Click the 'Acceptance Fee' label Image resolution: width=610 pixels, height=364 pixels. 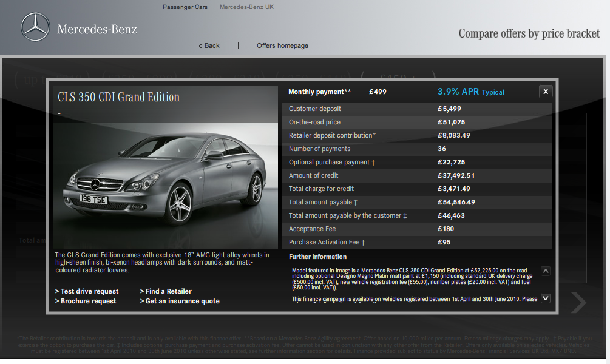tap(312, 229)
